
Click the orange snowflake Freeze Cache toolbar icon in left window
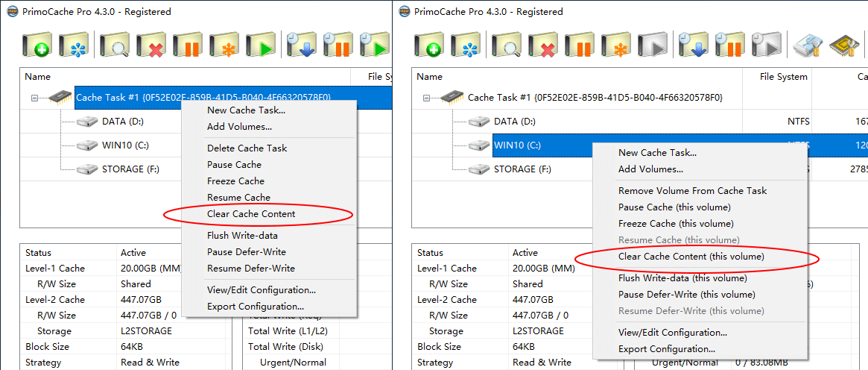(224, 45)
